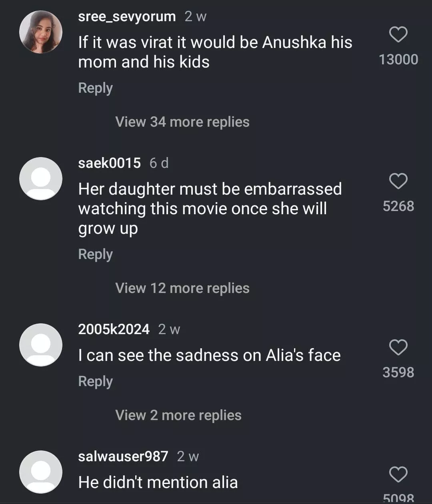Reply to 2005k2024's comment

[95, 381]
